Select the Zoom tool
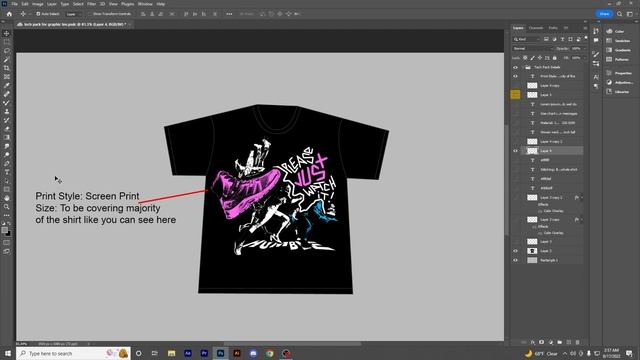This screenshot has height=360, width=640. point(7,207)
